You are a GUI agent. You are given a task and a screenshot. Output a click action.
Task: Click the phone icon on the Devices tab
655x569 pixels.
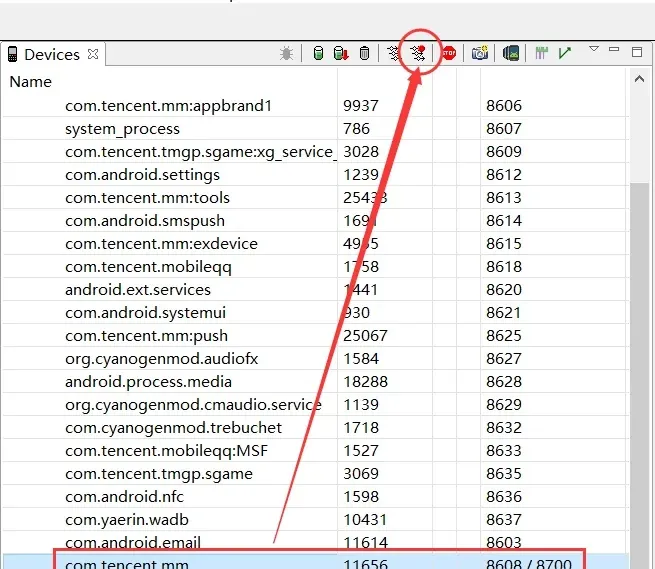pos(13,54)
